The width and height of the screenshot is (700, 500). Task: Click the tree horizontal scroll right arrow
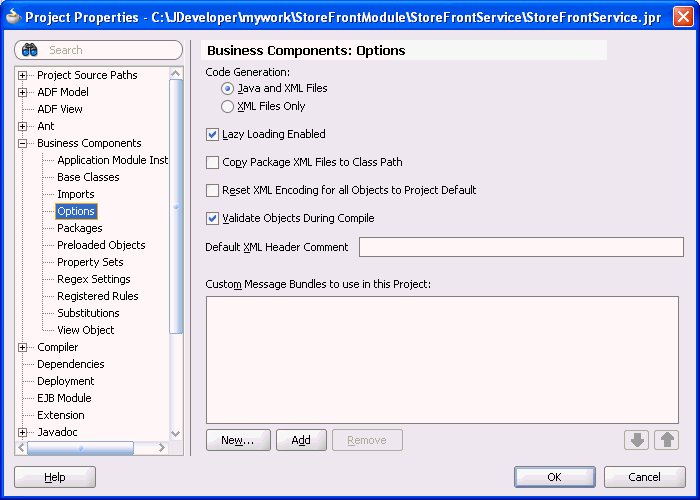(162, 447)
